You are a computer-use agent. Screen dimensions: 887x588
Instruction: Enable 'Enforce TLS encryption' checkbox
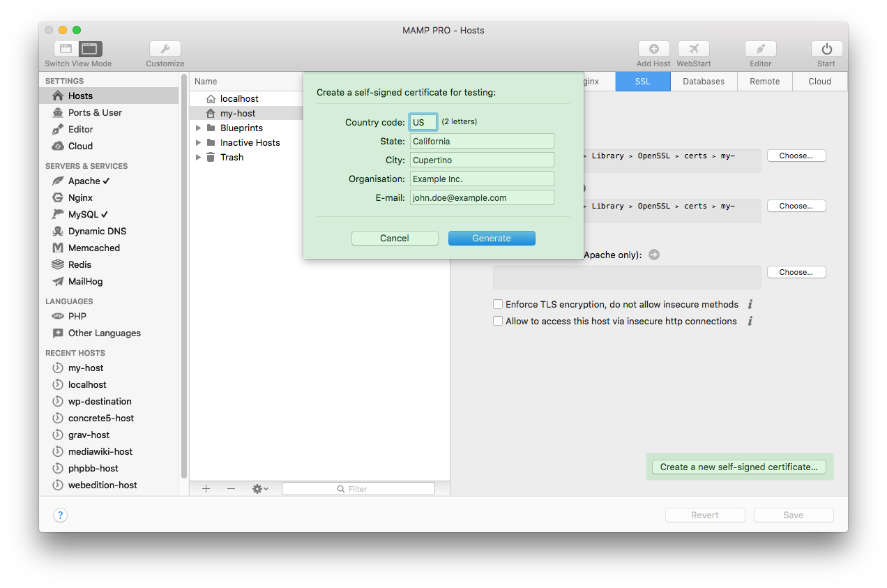pos(498,304)
